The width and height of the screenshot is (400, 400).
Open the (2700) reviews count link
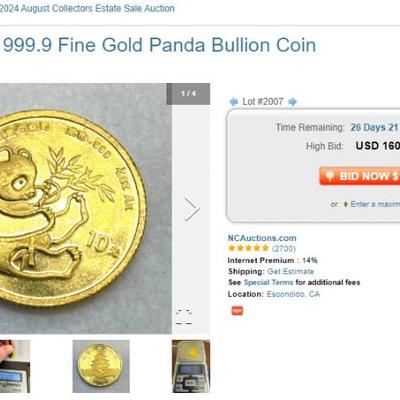pyautogui.click(x=284, y=248)
